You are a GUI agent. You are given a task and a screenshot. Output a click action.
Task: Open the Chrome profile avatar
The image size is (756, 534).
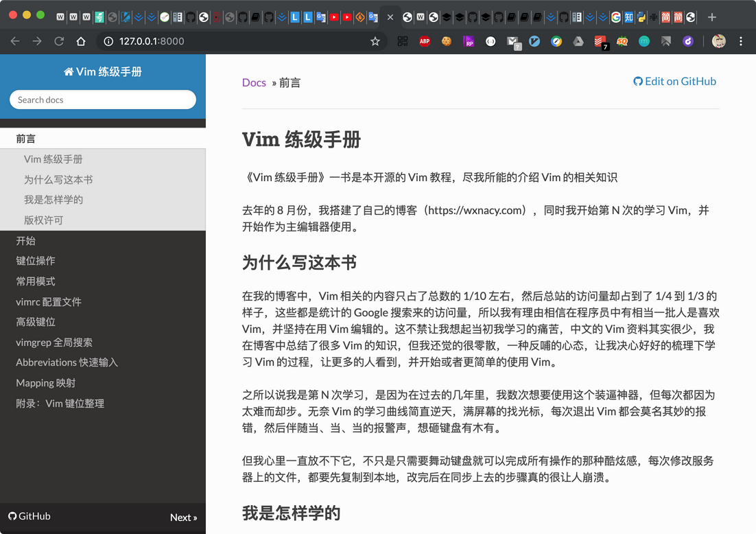pos(719,41)
